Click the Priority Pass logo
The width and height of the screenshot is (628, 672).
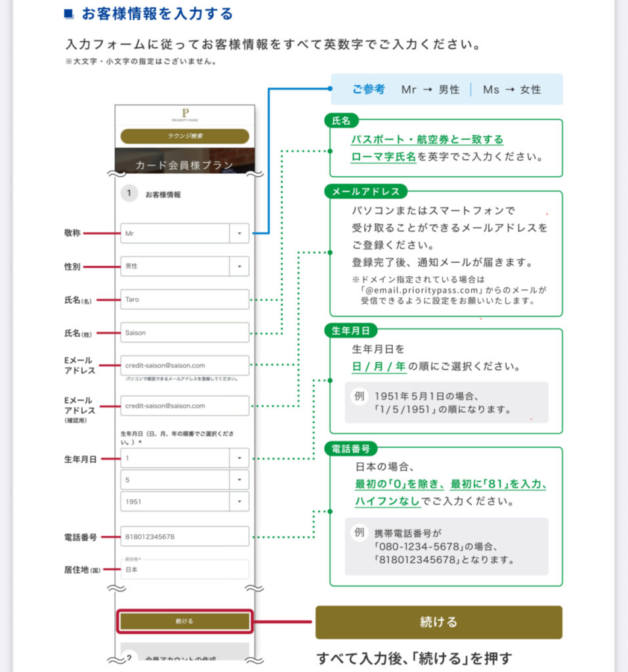184,115
